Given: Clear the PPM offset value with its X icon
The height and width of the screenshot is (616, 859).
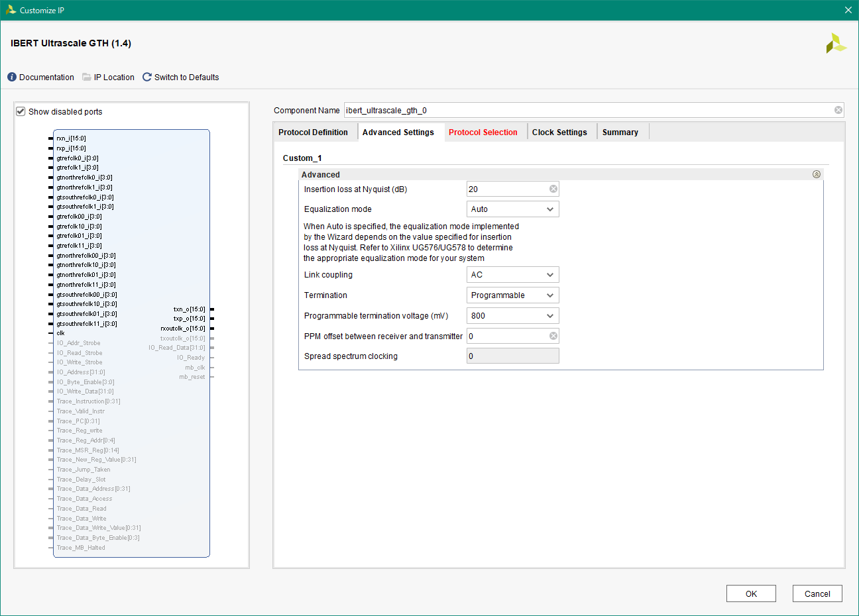Looking at the screenshot, I should coord(553,336).
